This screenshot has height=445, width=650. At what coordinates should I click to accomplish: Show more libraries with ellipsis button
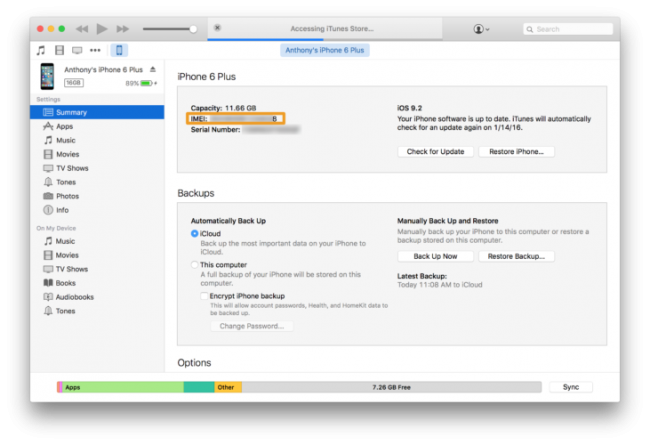(x=96, y=49)
